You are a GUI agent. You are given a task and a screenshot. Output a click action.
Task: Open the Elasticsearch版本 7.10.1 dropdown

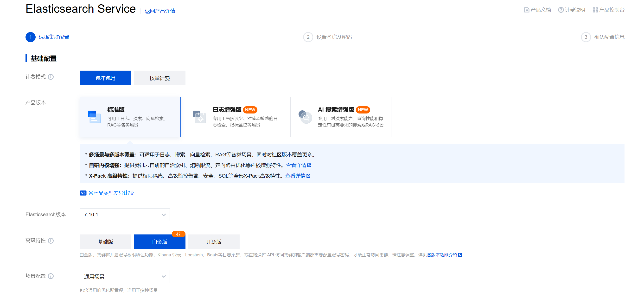pos(125,215)
